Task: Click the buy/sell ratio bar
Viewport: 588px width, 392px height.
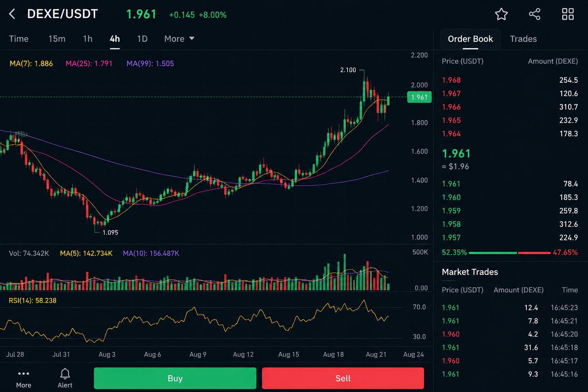Action: (x=510, y=253)
